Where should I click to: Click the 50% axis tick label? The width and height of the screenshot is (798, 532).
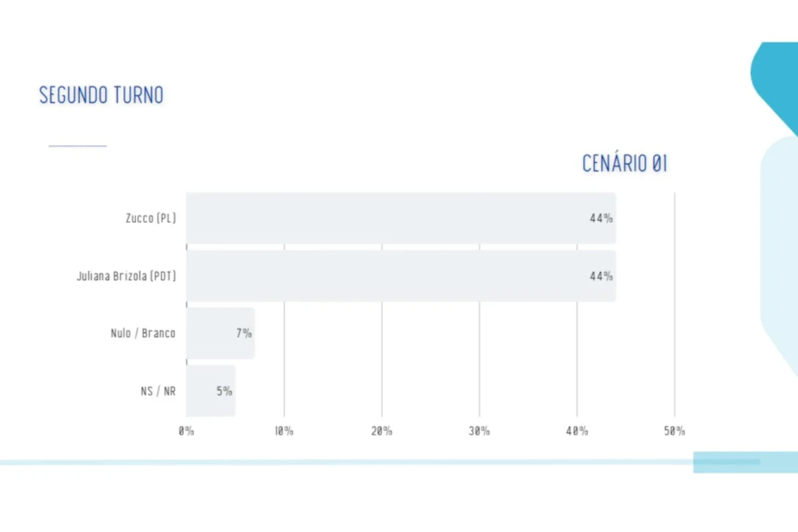pyautogui.click(x=674, y=431)
